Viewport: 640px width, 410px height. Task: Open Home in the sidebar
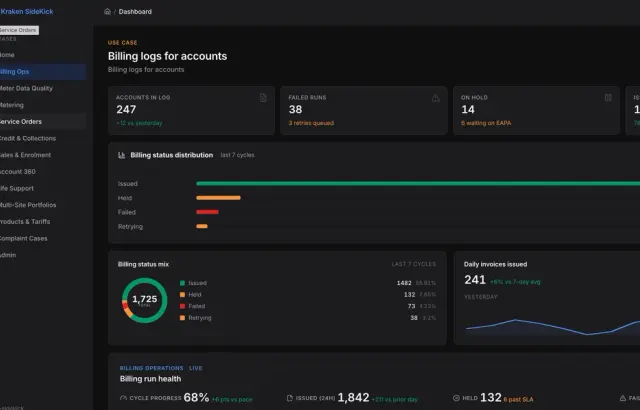point(43,55)
